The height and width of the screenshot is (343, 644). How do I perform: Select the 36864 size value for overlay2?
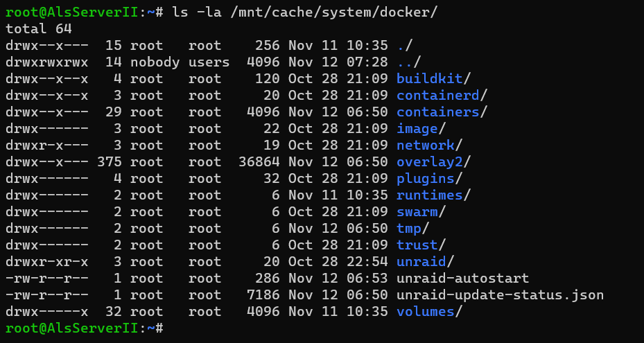(x=259, y=162)
